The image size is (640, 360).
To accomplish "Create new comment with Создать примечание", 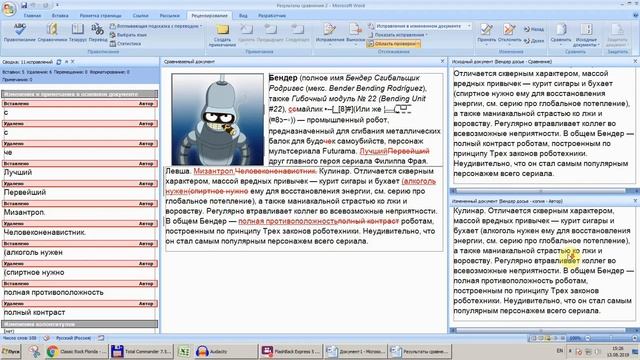I will (x=222, y=35).
